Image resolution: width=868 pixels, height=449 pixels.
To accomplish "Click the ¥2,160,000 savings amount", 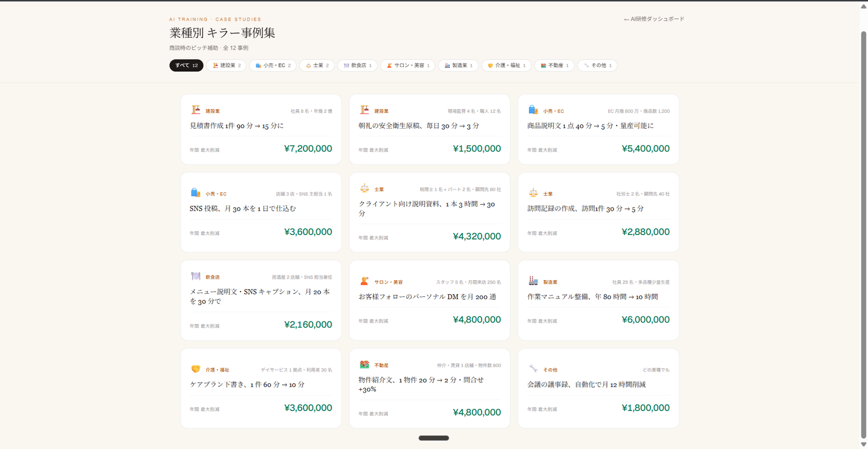I will (x=308, y=325).
